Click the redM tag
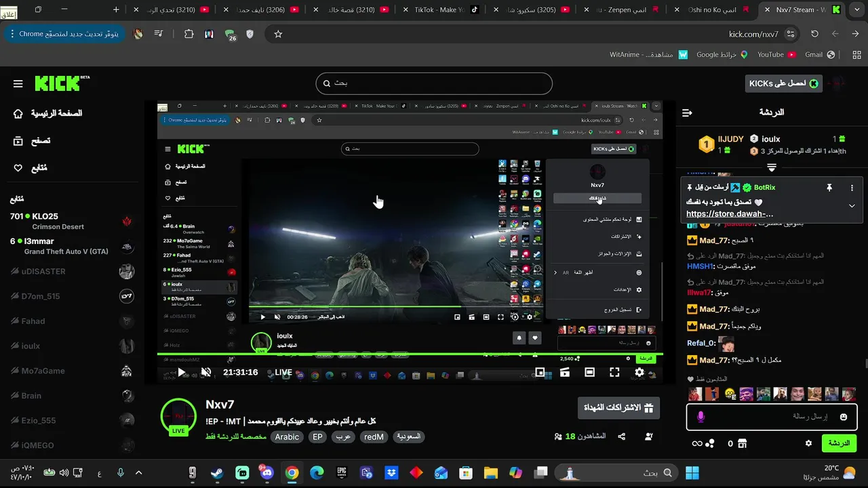This screenshot has width=868, height=488. point(374,437)
